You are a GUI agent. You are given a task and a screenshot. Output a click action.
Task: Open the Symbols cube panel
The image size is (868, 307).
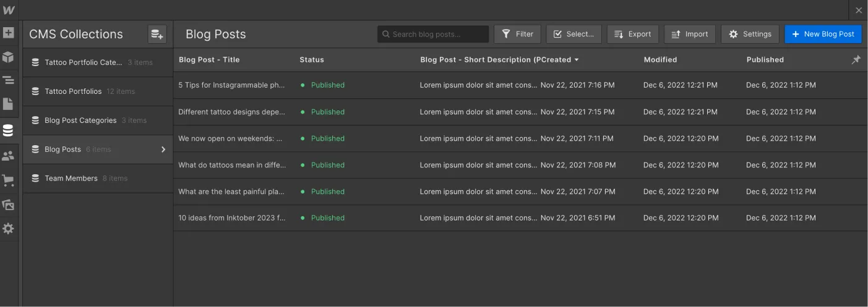tap(8, 57)
